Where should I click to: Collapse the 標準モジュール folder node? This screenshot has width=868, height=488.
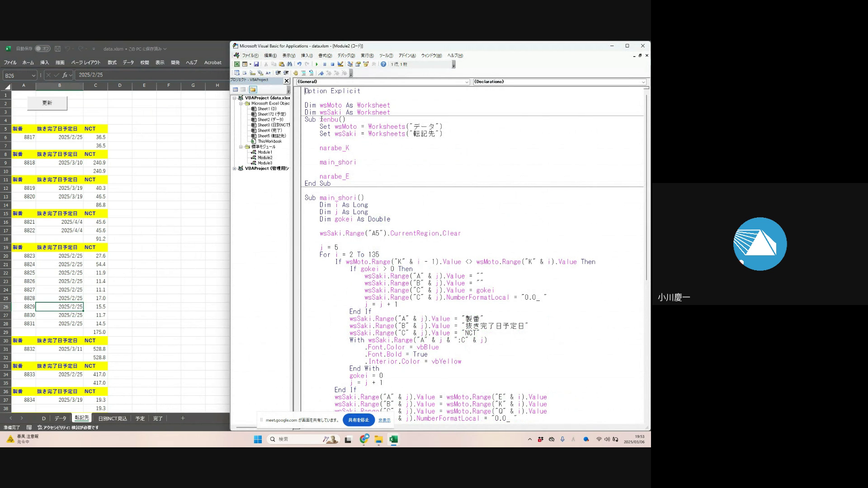click(241, 147)
